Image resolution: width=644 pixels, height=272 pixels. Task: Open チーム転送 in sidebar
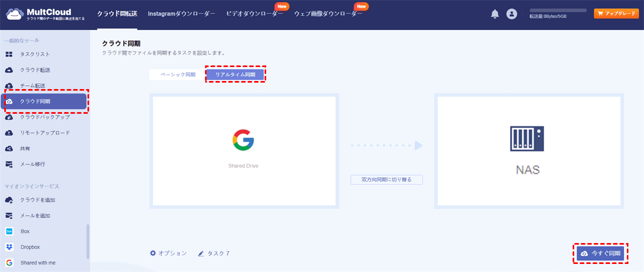(33, 86)
